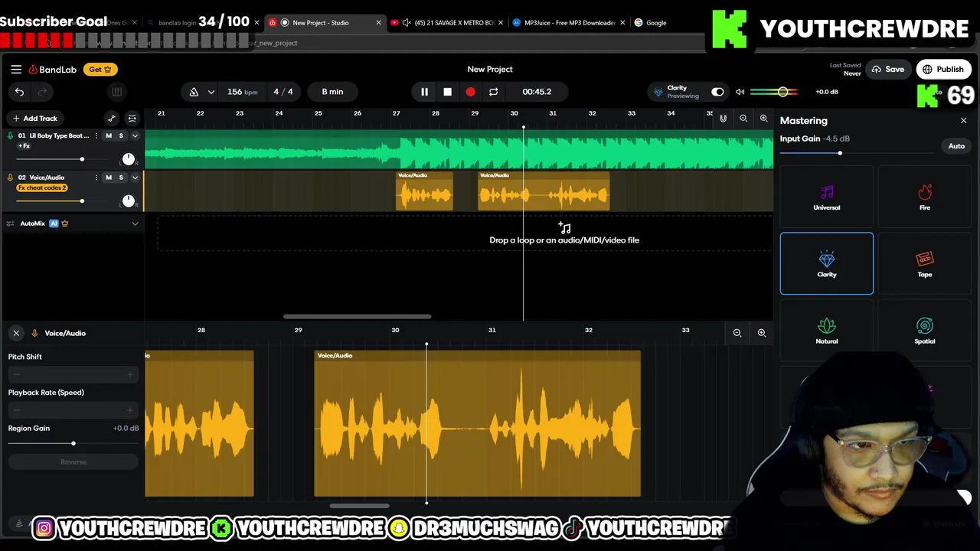The height and width of the screenshot is (551, 980).
Task: Expand Lil Baby Type Beat track chevron
Action: [135, 136]
